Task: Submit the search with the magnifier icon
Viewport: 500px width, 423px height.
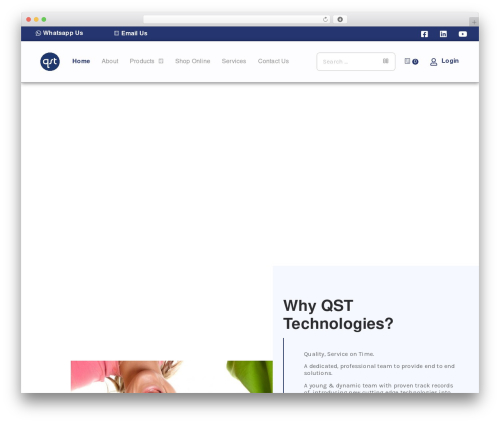Action: pyautogui.click(x=386, y=61)
